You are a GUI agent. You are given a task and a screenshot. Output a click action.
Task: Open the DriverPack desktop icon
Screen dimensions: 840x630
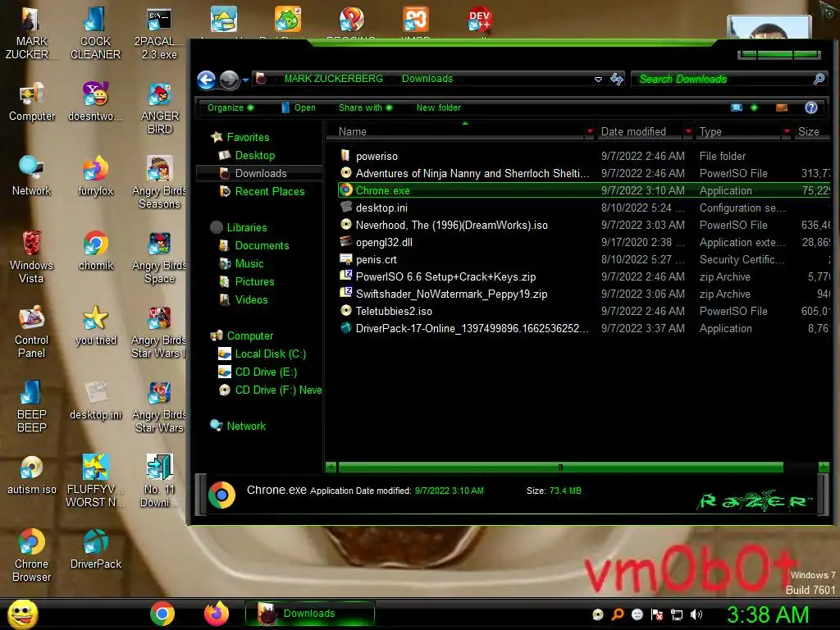click(x=96, y=550)
